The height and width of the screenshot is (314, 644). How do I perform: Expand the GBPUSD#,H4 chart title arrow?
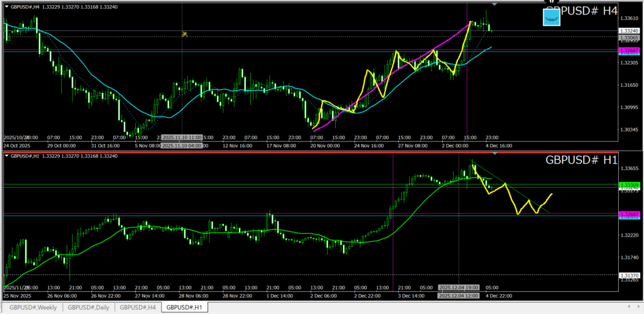6,6
